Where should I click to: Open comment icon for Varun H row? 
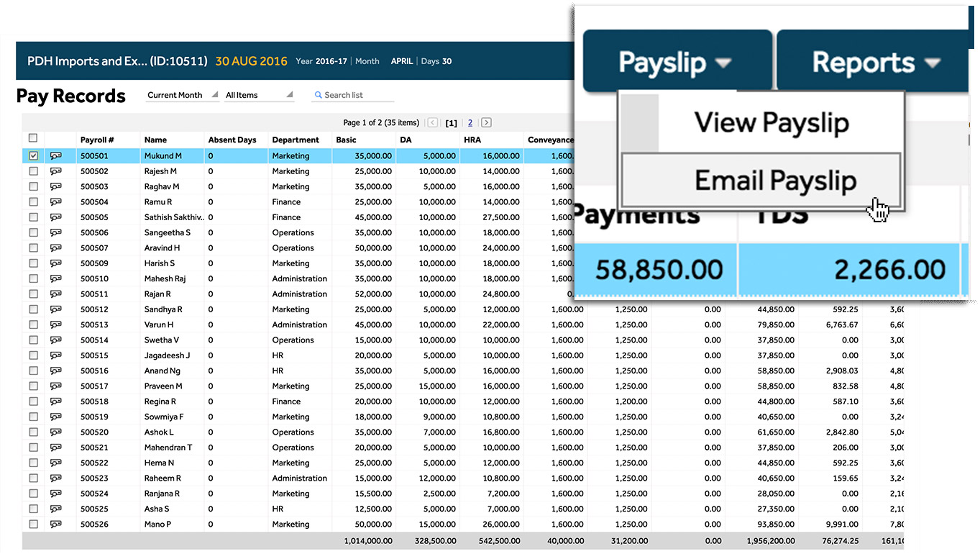pos(55,324)
